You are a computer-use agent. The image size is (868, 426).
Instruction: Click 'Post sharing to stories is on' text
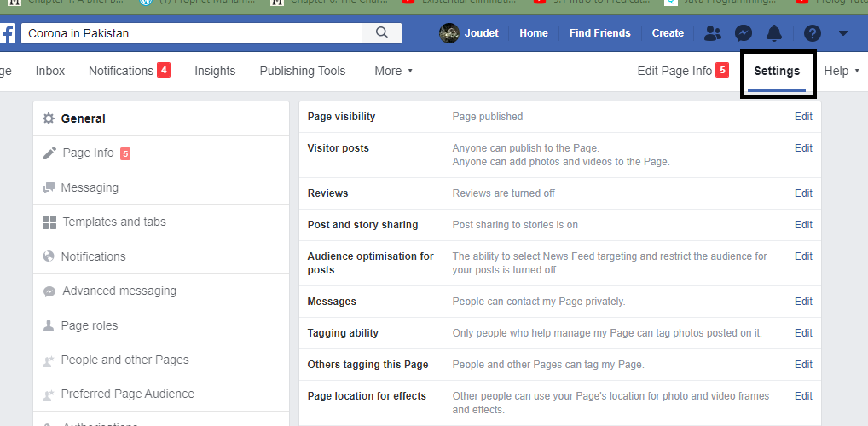tap(515, 225)
